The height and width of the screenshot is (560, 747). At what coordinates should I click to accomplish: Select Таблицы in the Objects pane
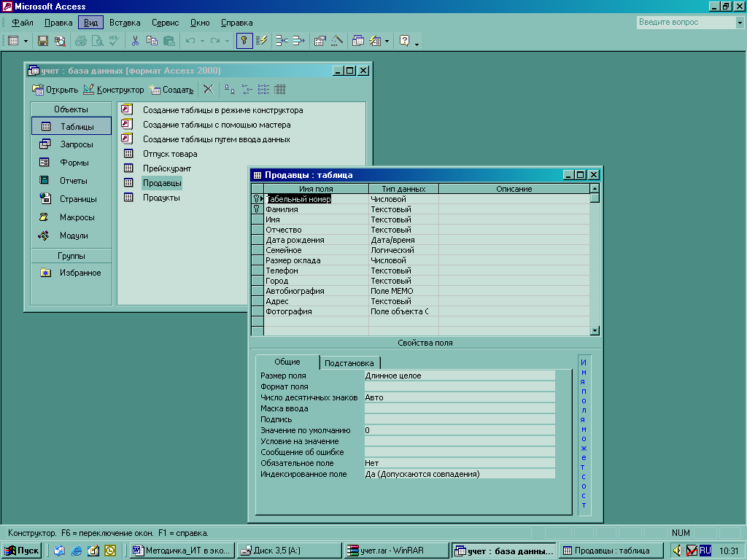(71, 126)
